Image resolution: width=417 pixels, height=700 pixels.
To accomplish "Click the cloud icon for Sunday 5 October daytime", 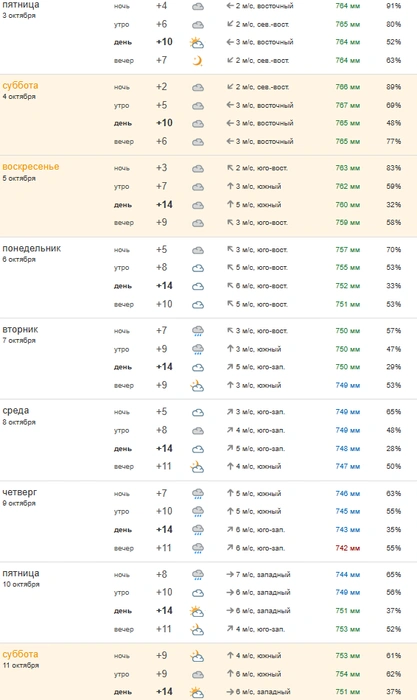I will [x=198, y=205].
